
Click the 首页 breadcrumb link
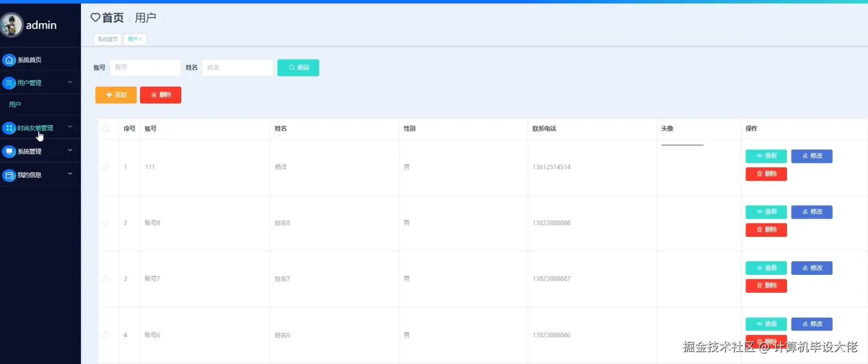pyautogui.click(x=113, y=18)
